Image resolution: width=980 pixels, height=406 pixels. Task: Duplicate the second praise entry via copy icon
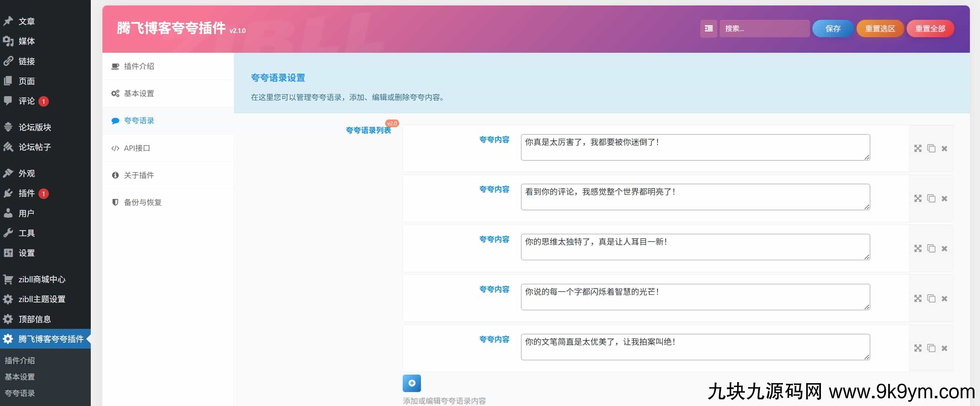[x=931, y=199]
